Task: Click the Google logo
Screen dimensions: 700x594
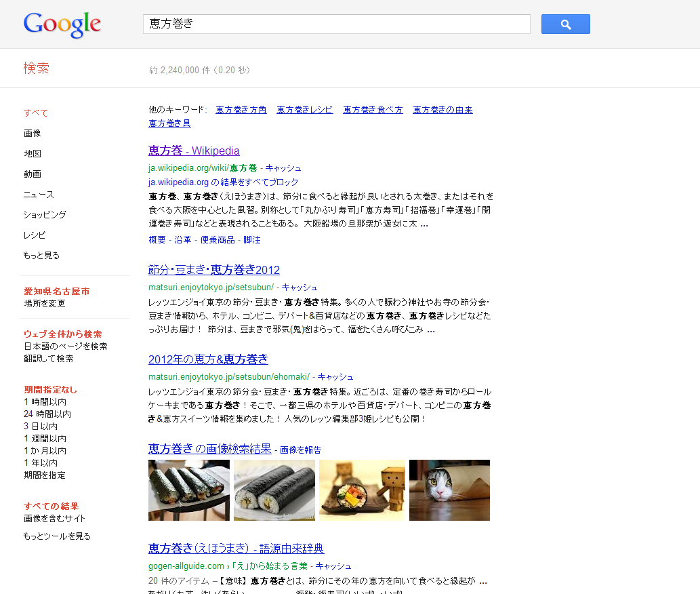Action: point(62,24)
